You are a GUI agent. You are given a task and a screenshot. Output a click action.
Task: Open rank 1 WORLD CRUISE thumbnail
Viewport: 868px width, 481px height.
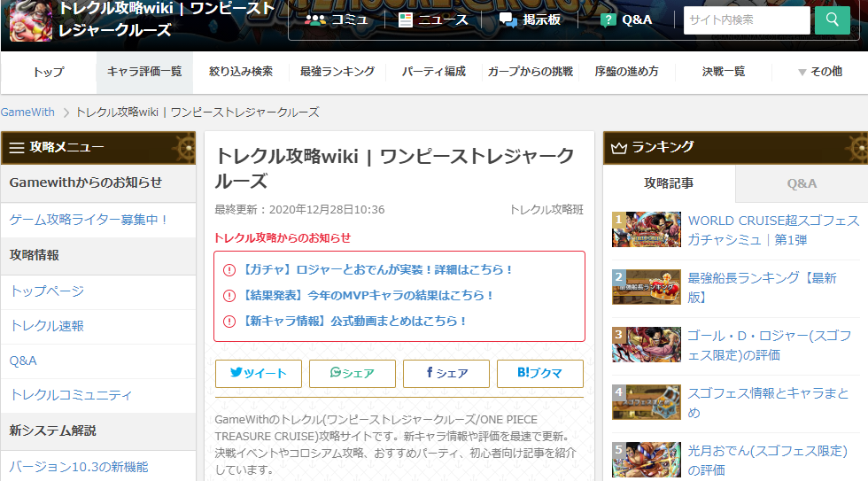(x=647, y=229)
